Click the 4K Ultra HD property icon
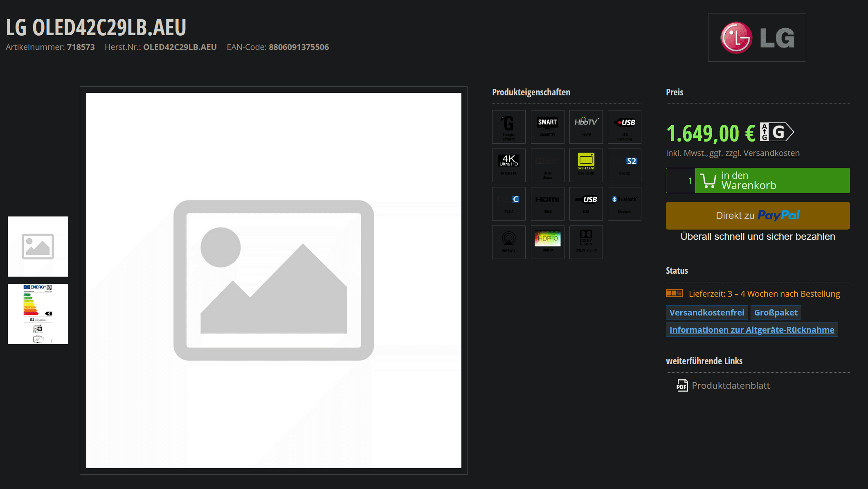 pos(508,165)
